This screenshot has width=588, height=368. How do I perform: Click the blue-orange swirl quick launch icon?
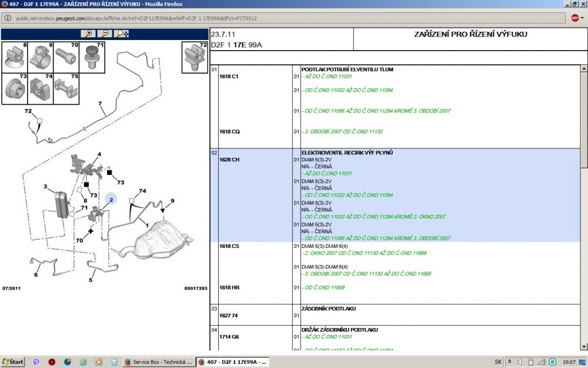click(x=68, y=362)
